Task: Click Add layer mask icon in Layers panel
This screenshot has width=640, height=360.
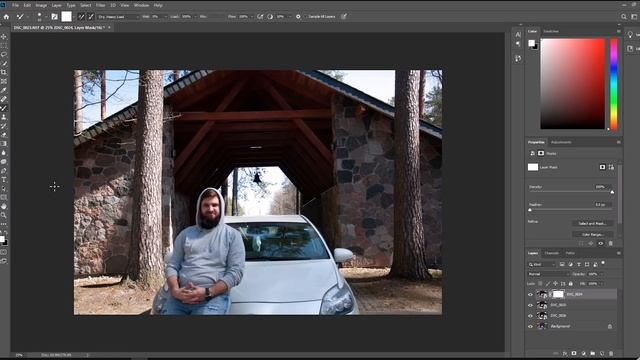Action: [574, 353]
